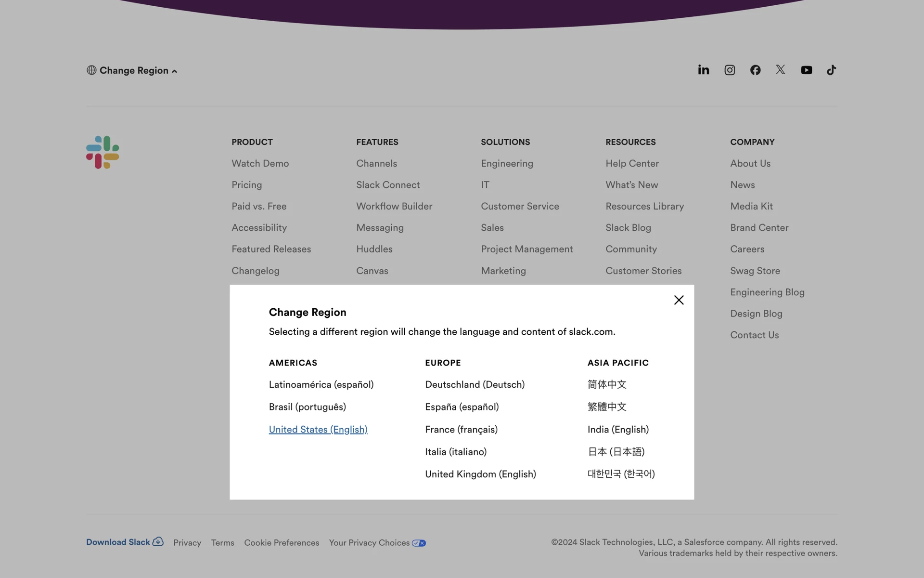
Task: Visit the Engineering Blog link
Action: pyautogui.click(x=767, y=292)
